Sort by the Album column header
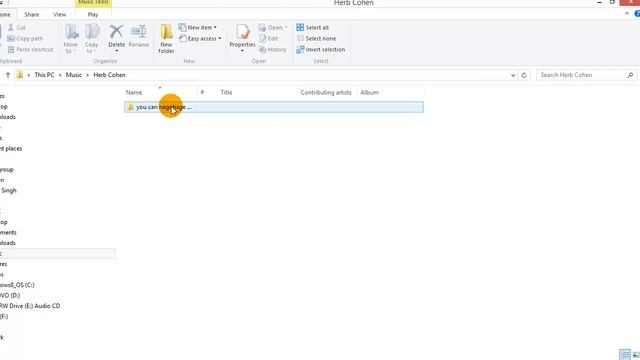 (369, 93)
